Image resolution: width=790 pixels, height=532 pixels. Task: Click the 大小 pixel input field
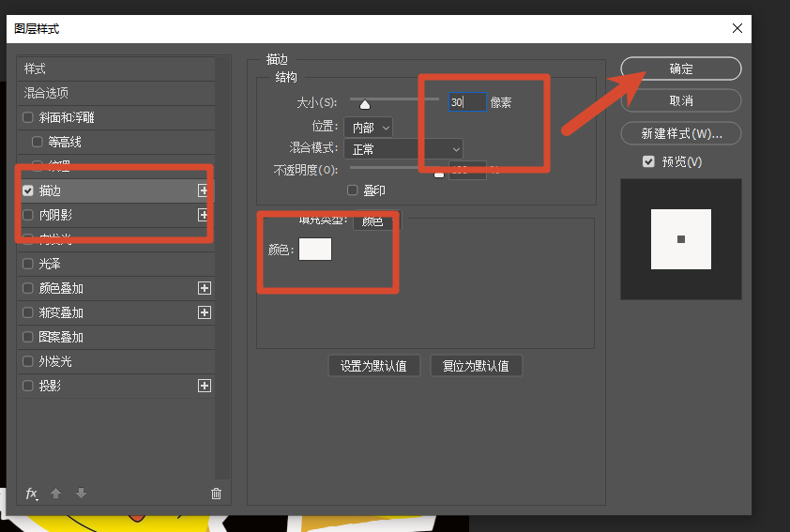point(467,101)
